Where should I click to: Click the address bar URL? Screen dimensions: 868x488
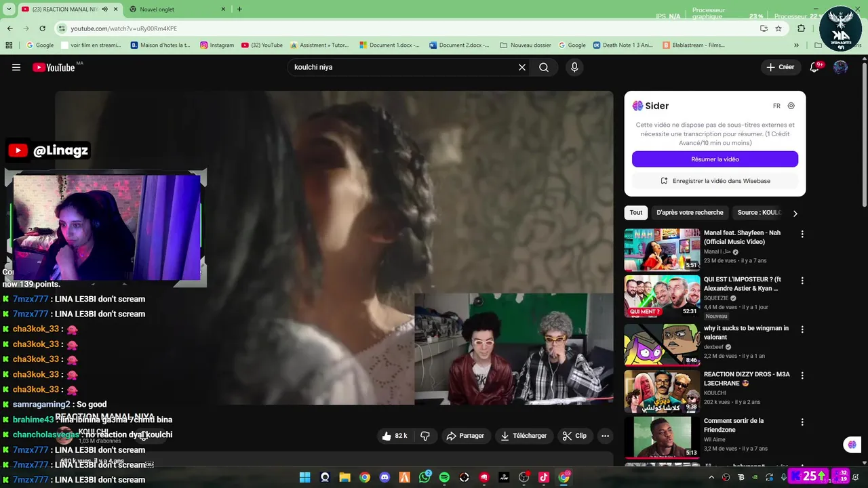click(123, 28)
